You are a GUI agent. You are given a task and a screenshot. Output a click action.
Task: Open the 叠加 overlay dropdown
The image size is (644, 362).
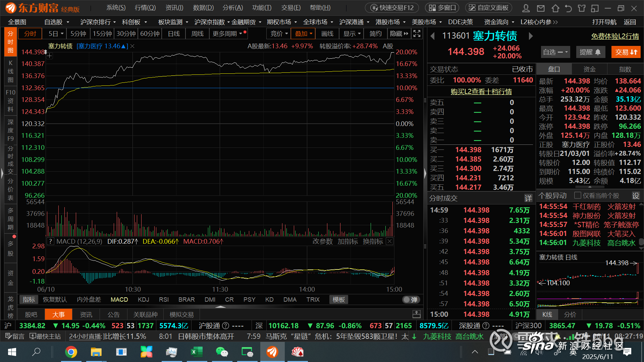tap(303, 34)
